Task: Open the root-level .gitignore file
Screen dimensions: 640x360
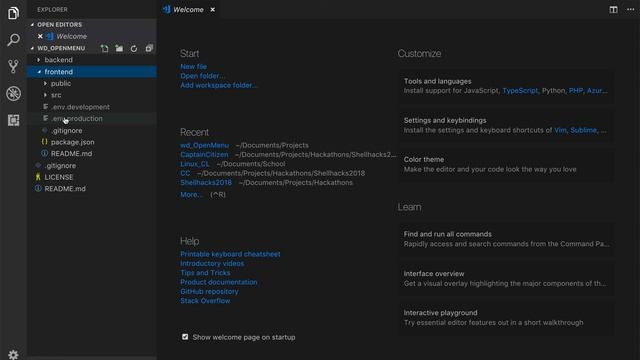Action: (92, 166)
